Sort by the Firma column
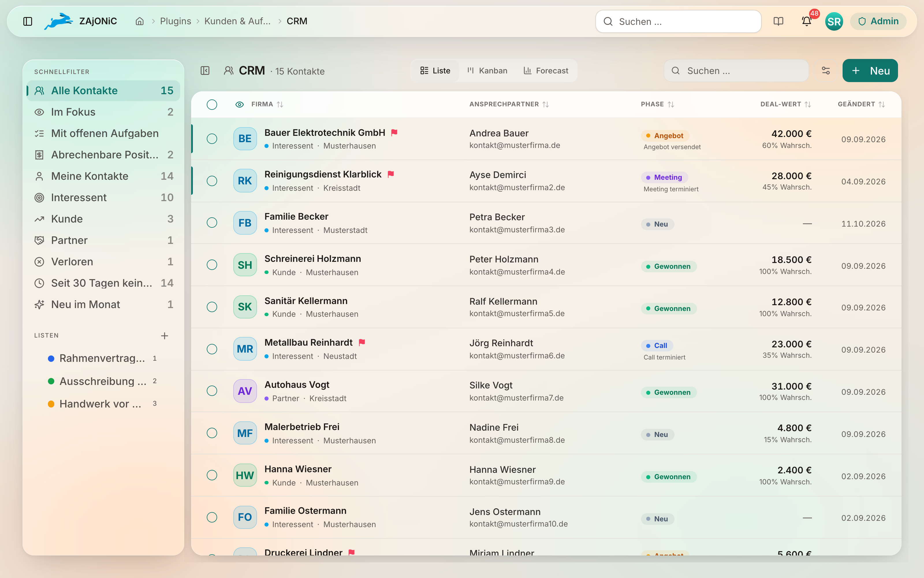This screenshot has height=578, width=924. (267, 104)
